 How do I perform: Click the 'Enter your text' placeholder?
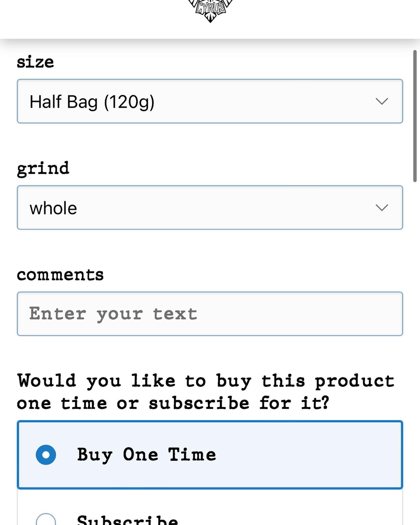click(113, 314)
